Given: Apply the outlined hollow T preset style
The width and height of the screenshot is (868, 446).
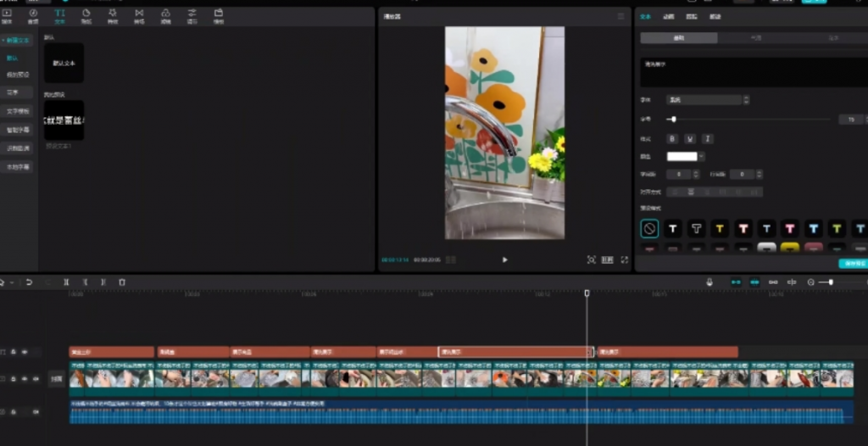Looking at the screenshot, I should [x=697, y=228].
